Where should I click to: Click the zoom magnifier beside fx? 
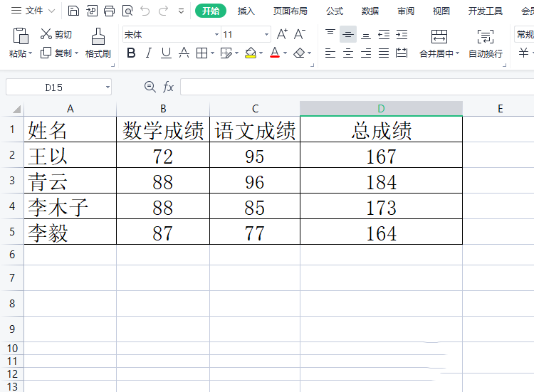coord(150,87)
